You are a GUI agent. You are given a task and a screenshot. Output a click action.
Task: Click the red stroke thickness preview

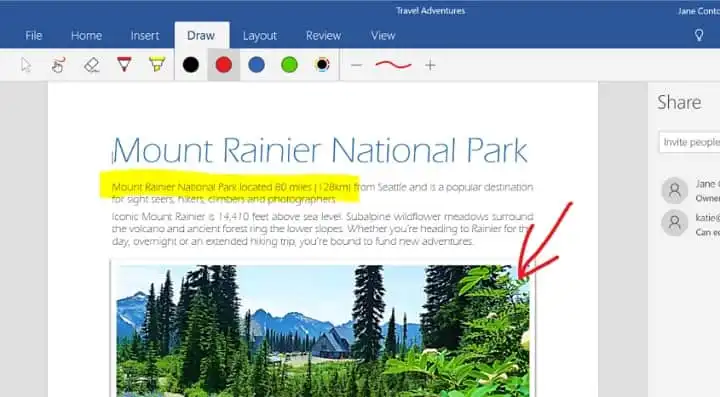(394, 65)
